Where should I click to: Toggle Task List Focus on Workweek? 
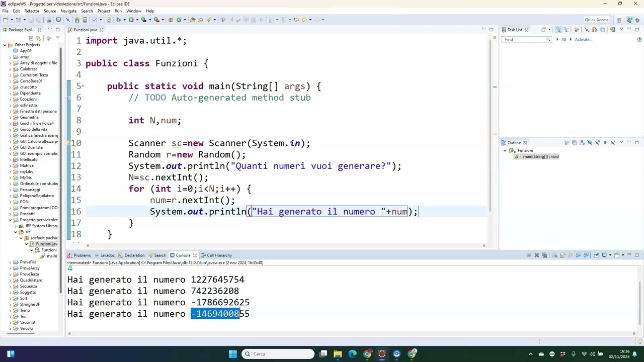click(x=577, y=30)
